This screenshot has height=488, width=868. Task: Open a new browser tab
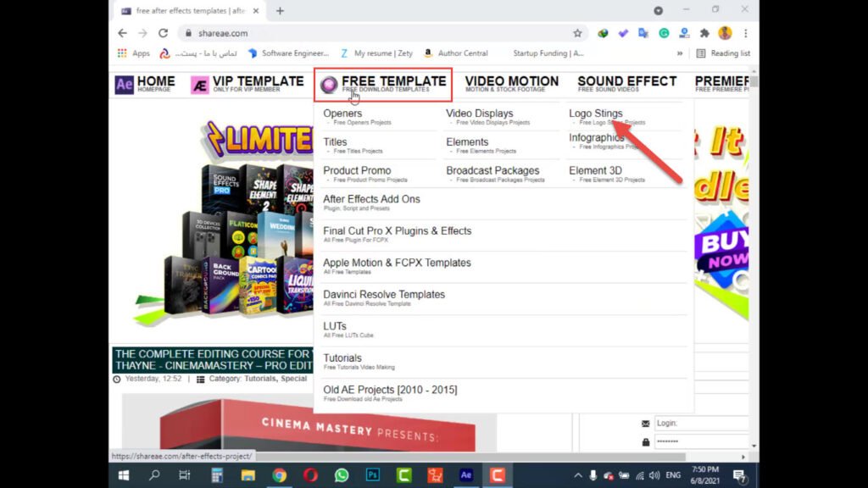[x=280, y=10]
